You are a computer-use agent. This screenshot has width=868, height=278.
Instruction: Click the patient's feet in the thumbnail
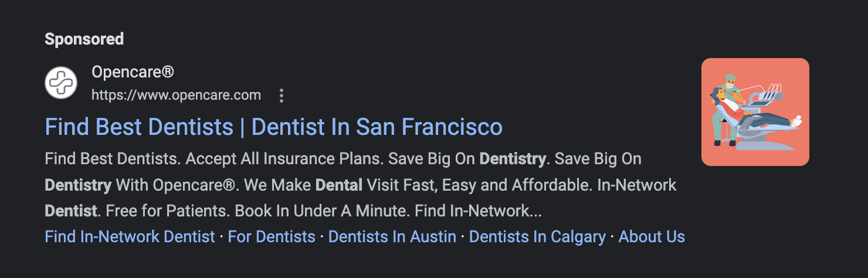(796, 121)
